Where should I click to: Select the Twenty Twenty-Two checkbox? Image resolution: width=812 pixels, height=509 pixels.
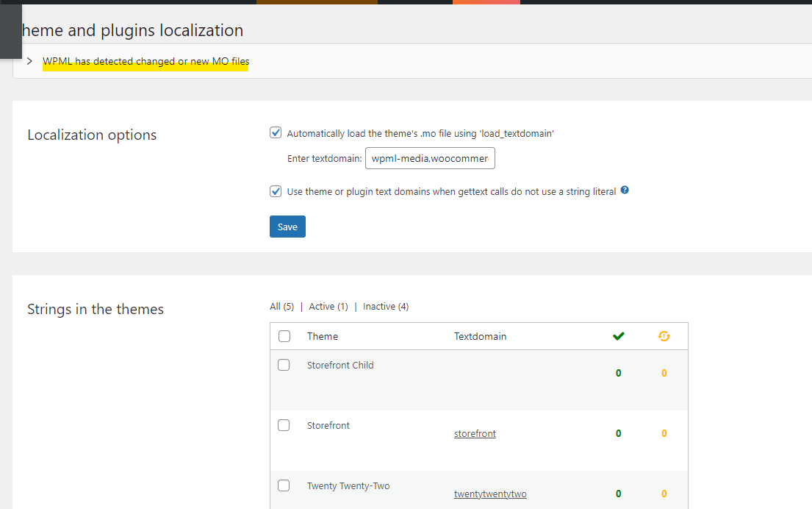pos(284,485)
